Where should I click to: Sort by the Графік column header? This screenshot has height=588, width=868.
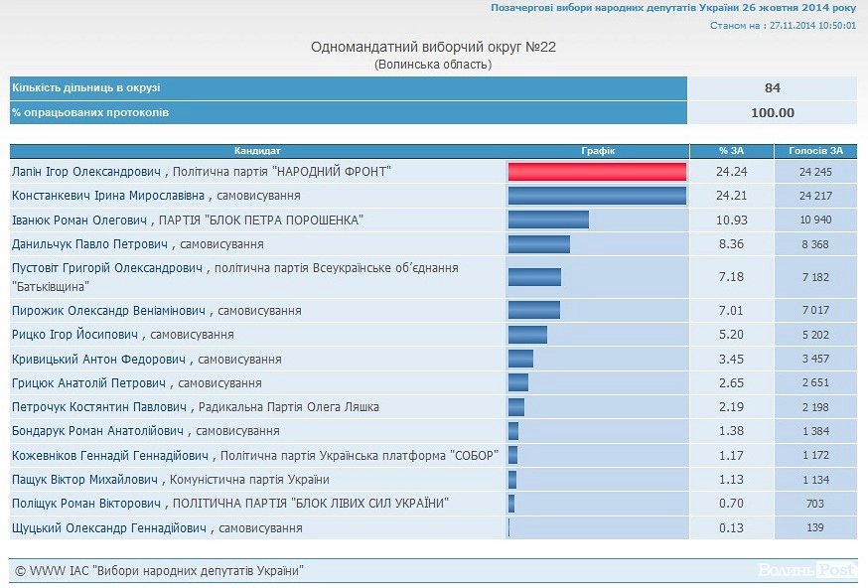coord(597,151)
